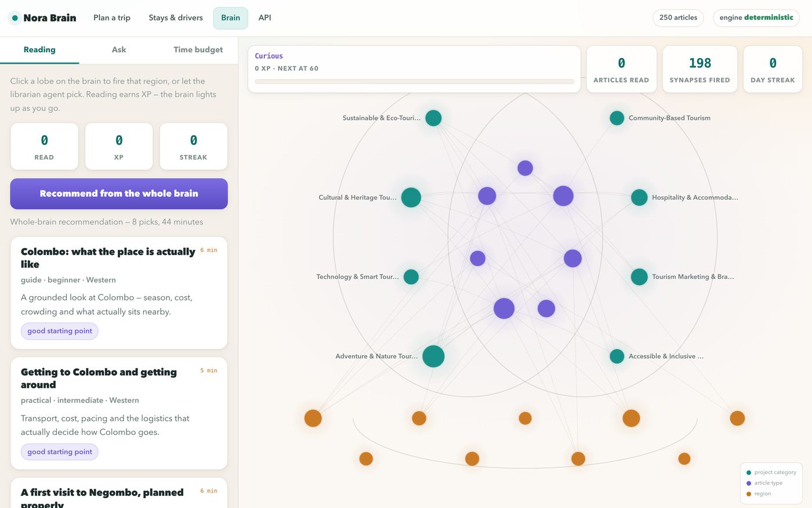Open the first visit to Negombo article
The image size is (812, 508).
tap(119, 493)
